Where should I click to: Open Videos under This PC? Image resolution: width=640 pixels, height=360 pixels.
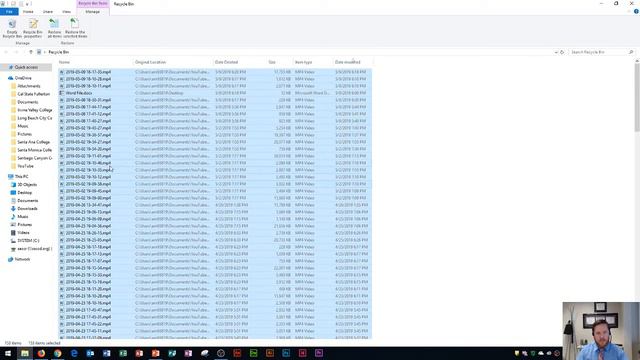[23, 233]
